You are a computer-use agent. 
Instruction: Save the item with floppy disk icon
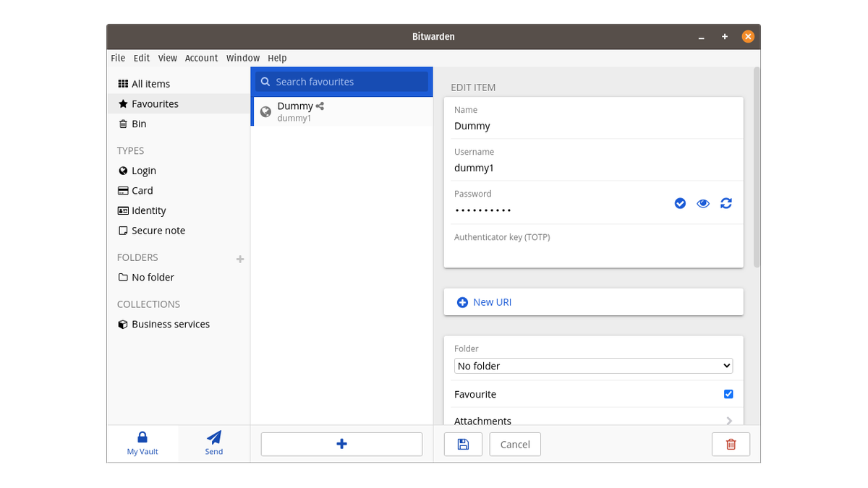click(x=463, y=444)
